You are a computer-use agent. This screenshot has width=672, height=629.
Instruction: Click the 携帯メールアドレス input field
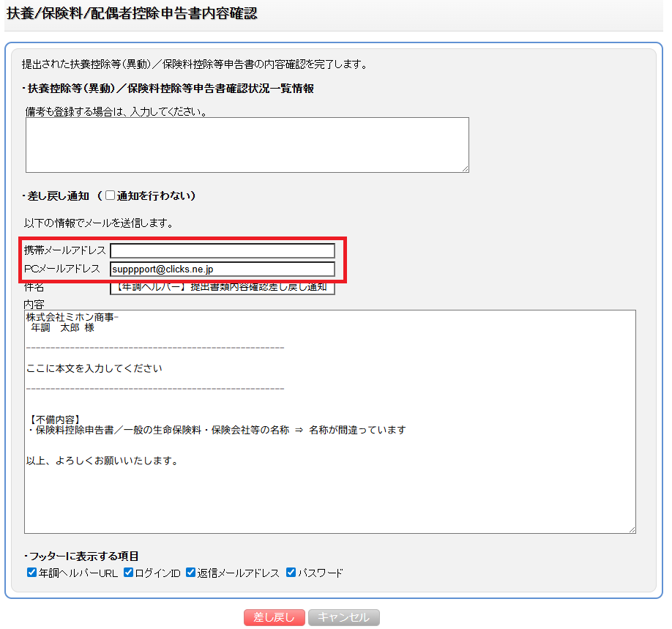click(x=223, y=251)
